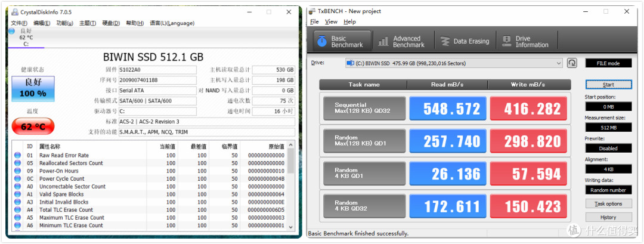Click the Start benchmark button
Screen dimensions: 644x244
609,85
